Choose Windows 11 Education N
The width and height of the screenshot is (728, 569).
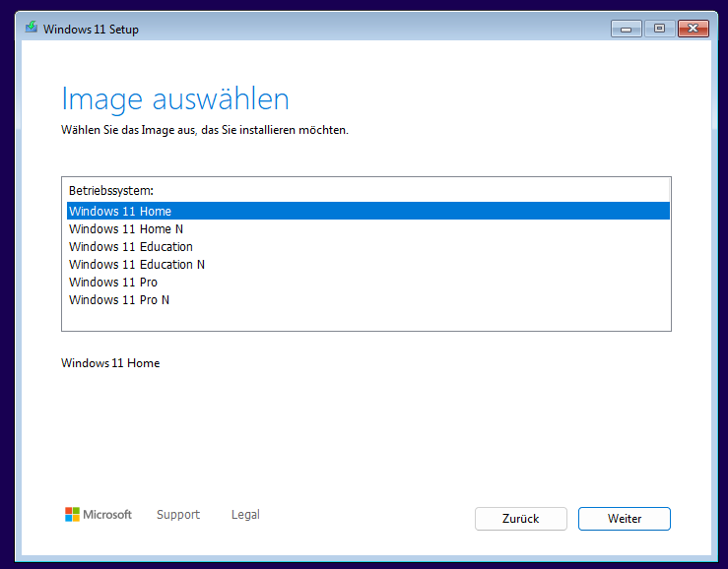[x=368, y=264]
